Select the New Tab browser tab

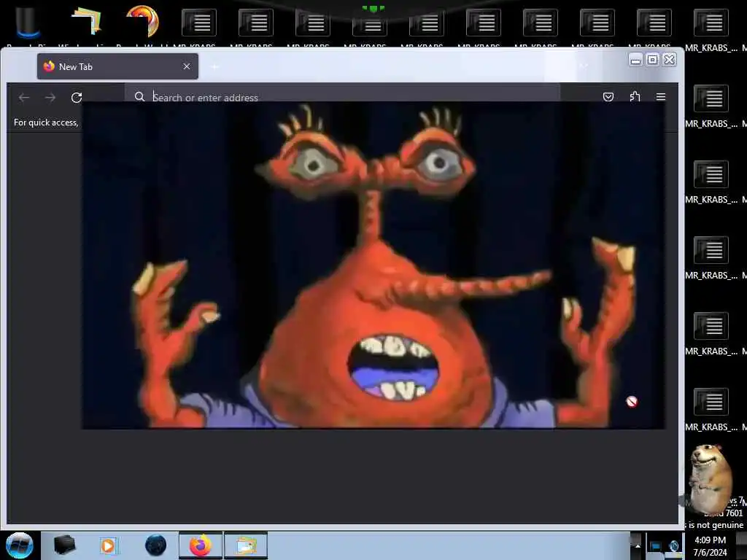click(117, 66)
